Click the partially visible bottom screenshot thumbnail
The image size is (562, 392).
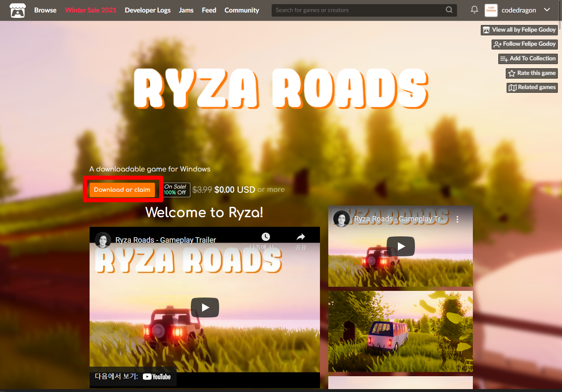tap(400, 382)
